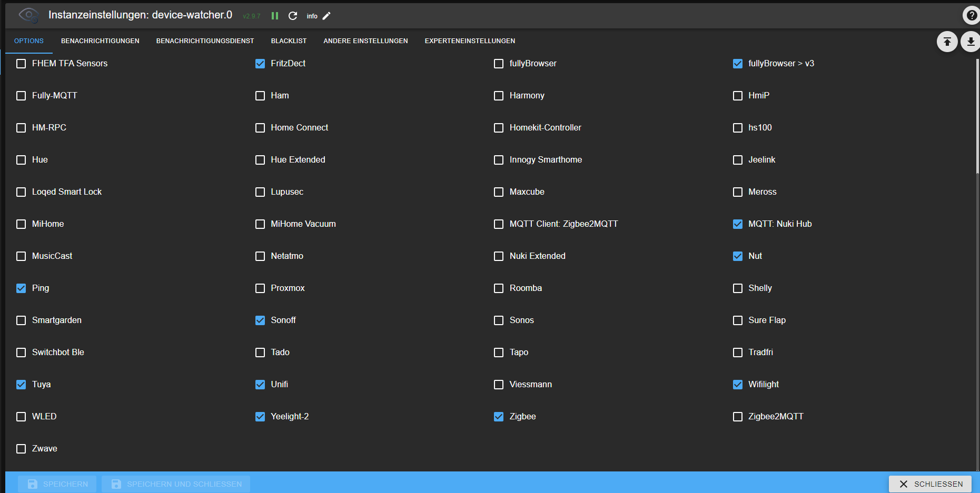Click the version number v2.9.7

252,16
